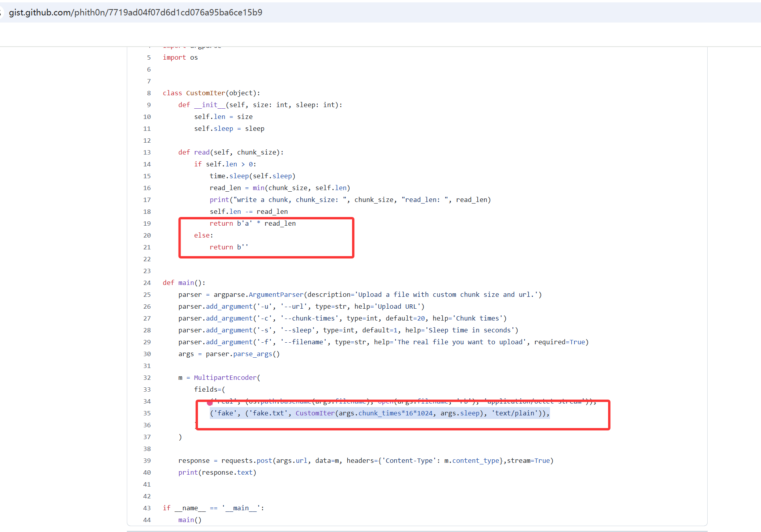761x532 pixels.
Task: Click line number 19 in the gutter
Action: click(147, 223)
